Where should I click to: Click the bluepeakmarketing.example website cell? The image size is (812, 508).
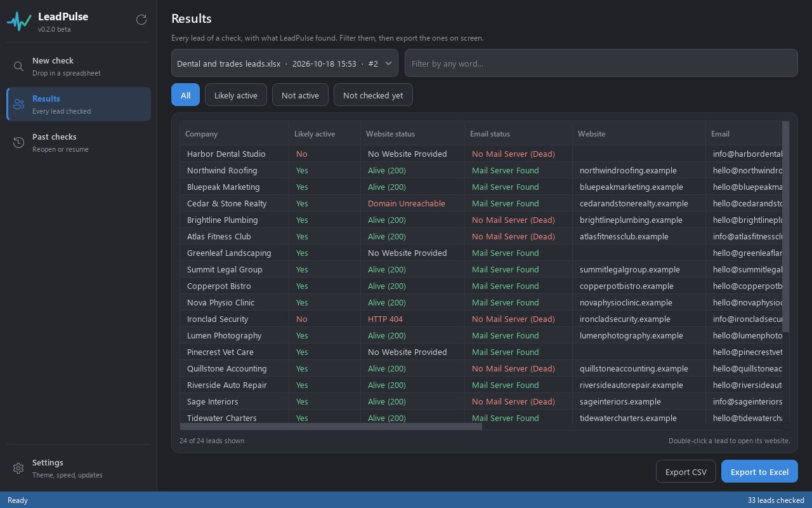pos(639,187)
